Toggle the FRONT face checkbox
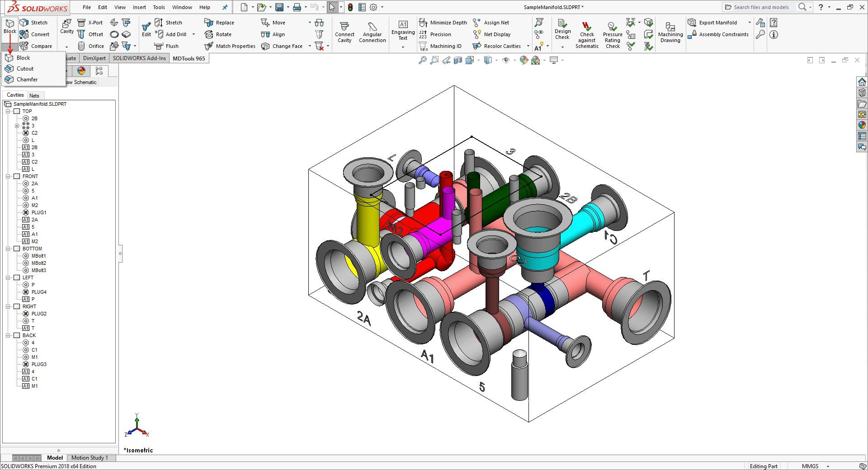Screen dimensions: 868x470 coord(17,176)
